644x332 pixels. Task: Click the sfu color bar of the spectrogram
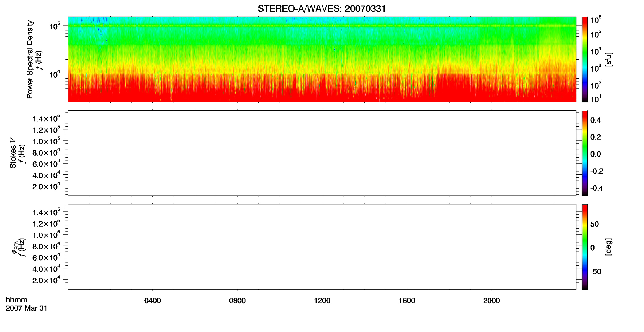click(585, 59)
